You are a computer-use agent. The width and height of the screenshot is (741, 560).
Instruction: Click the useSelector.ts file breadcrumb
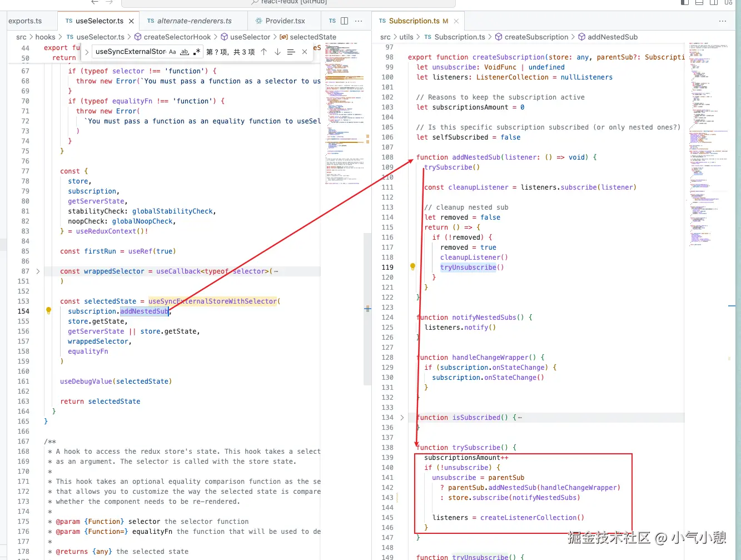point(96,37)
